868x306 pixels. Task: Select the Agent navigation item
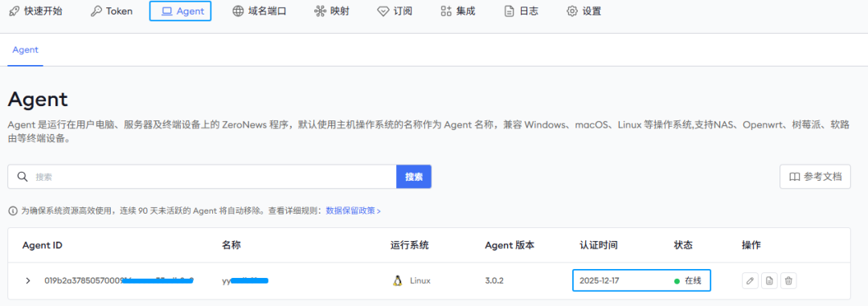point(181,11)
